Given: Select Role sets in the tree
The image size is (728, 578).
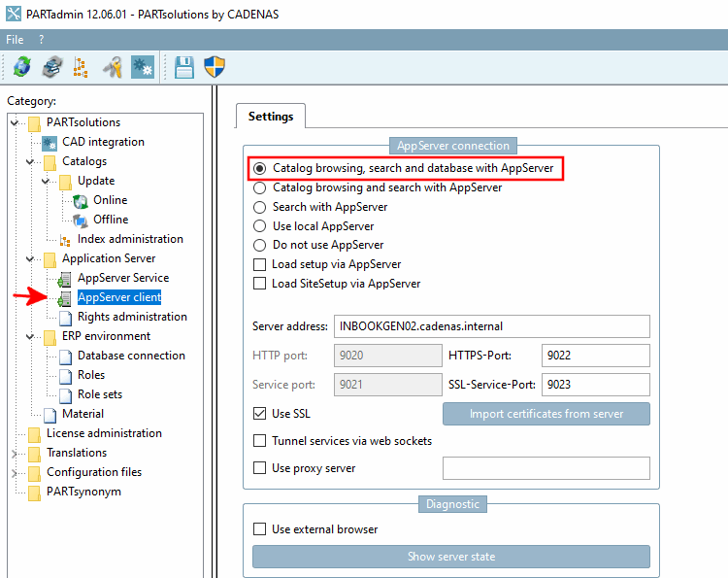Looking at the screenshot, I should click(x=100, y=394).
